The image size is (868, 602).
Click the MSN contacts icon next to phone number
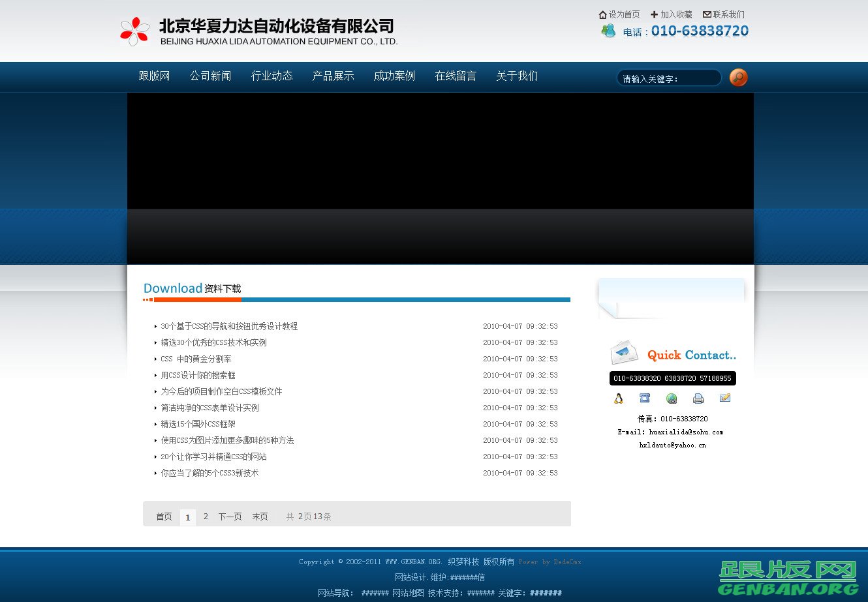click(x=609, y=31)
